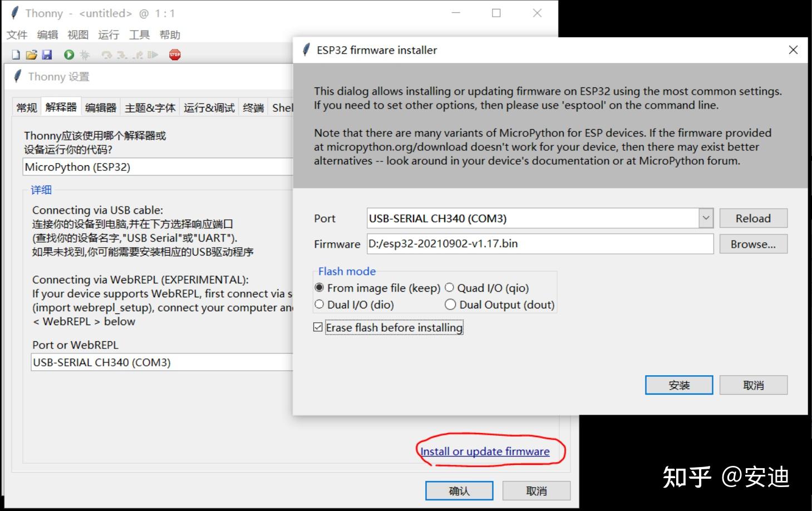Click 取消 in Thonny settings dialog
The image size is (812, 511).
click(x=537, y=491)
